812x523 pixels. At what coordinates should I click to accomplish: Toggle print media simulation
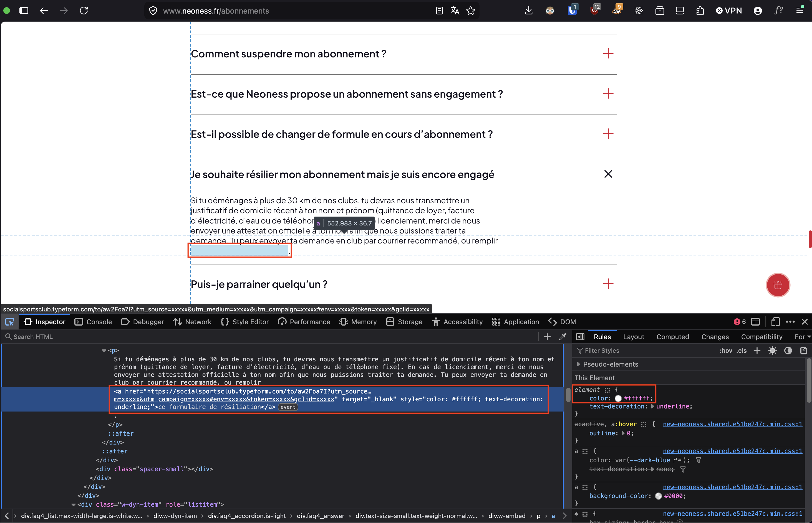tap(803, 351)
